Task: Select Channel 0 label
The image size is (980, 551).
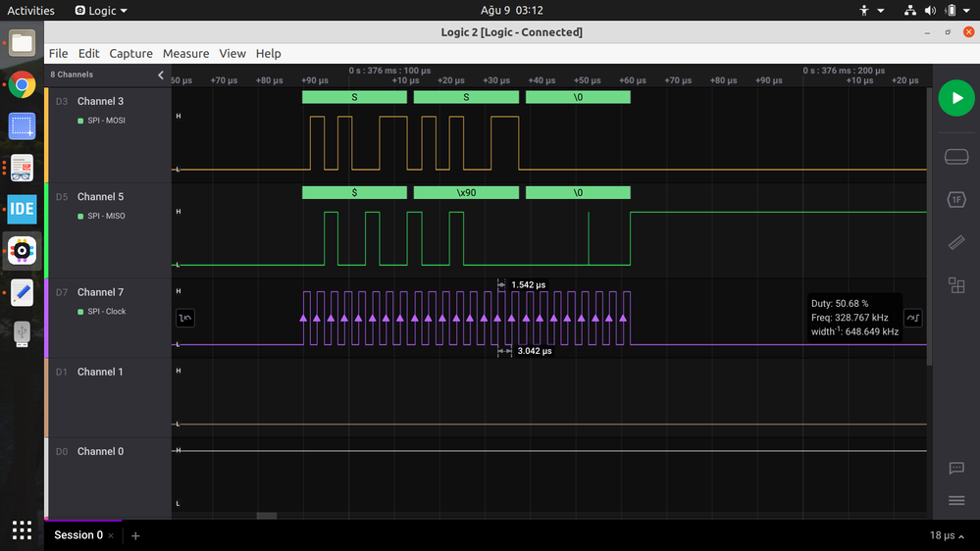Action: click(x=100, y=451)
